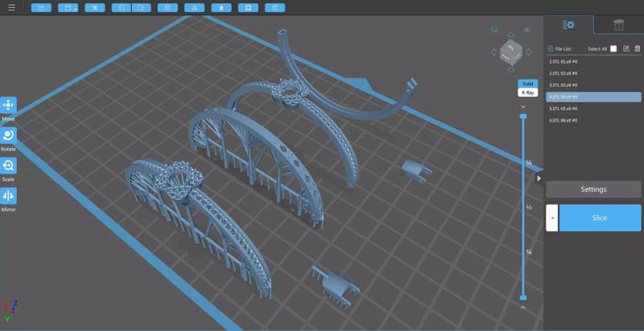Screen dimensions: 644x331
Task: Select 2.STL 02.stl in file list
Action: click(593, 73)
